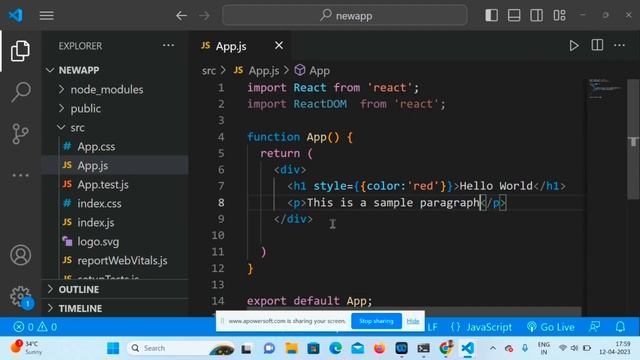Click the src breadcrumb segment

click(209, 71)
